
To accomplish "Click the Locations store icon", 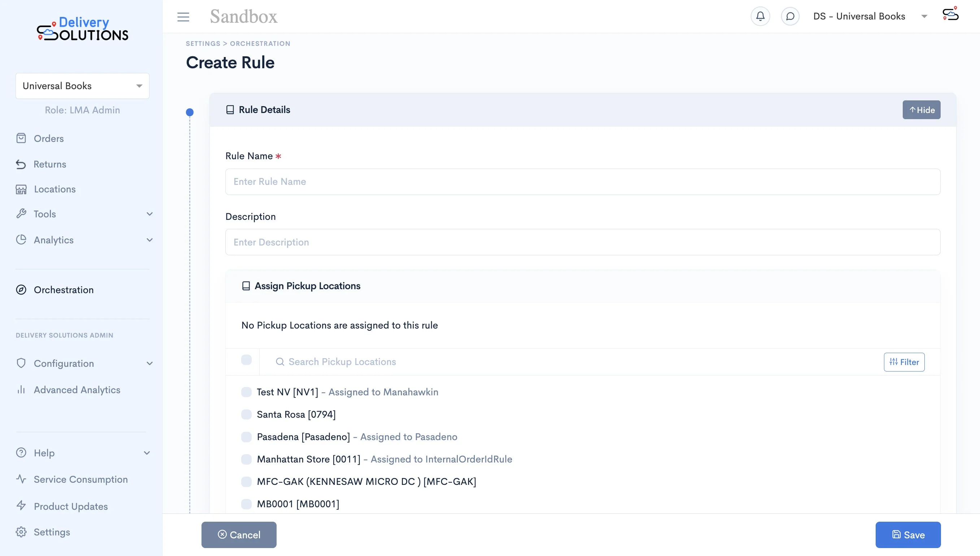I will tap(21, 189).
